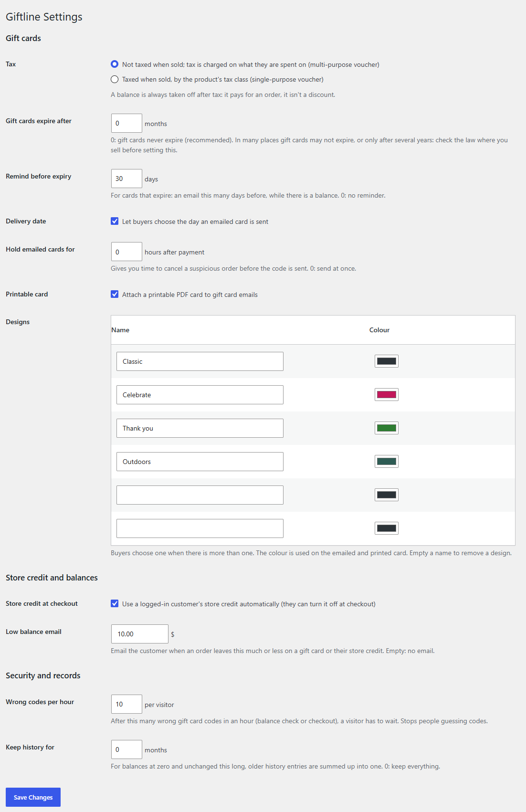Toggle the Delivery date checkbox

(x=115, y=221)
